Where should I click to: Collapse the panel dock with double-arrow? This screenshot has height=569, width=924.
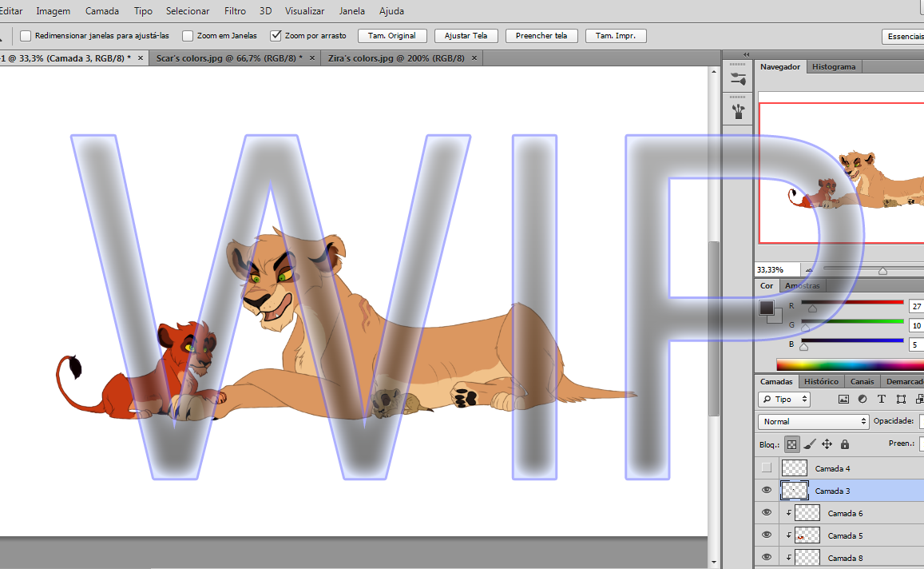[746, 54]
